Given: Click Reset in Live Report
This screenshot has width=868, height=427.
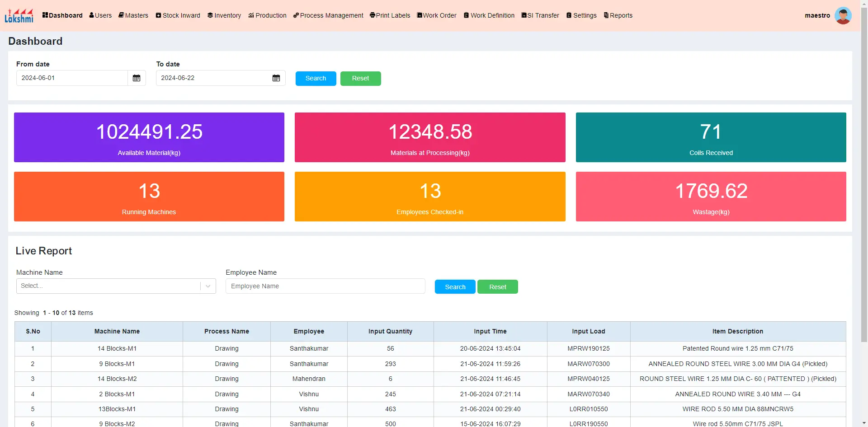Looking at the screenshot, I should point(498,287).
